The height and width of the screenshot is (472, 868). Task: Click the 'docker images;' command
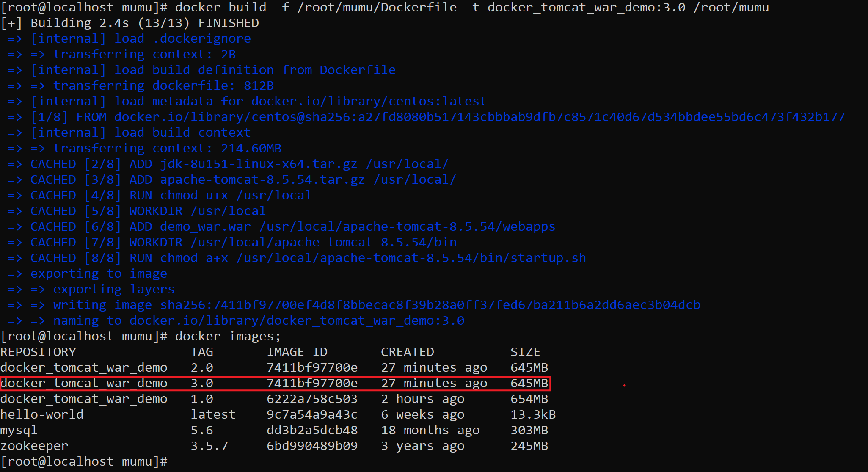228,337
